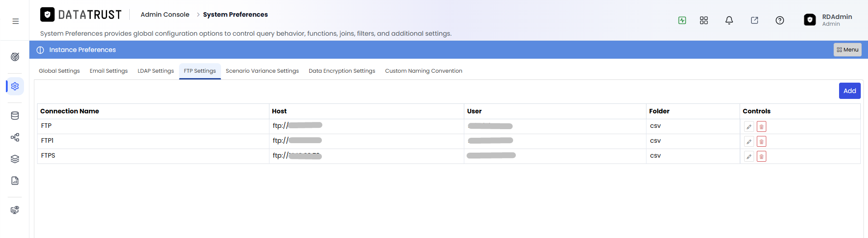The image size is (868, 238).
Task: Click the RDAdmin user name
Action: pyautogui.click(x=837, y=17)
